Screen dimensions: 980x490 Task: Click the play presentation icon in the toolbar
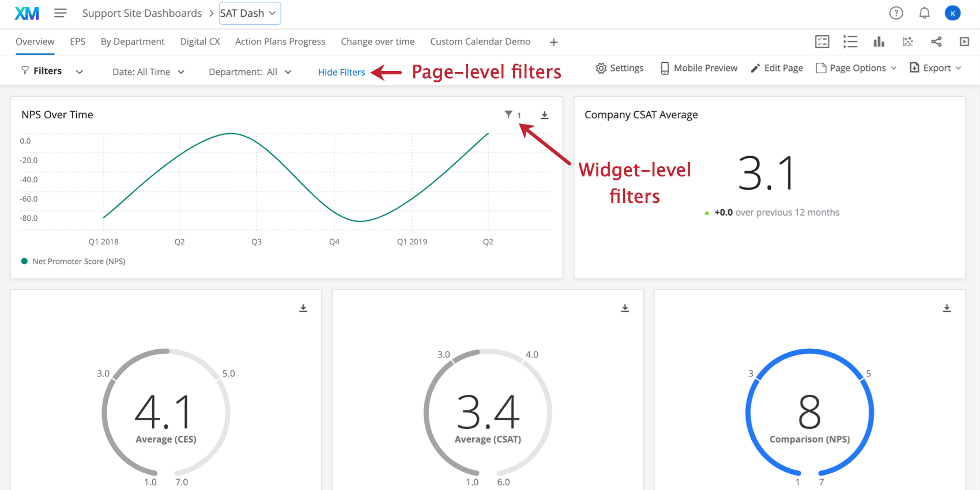(x=964, y=42)
